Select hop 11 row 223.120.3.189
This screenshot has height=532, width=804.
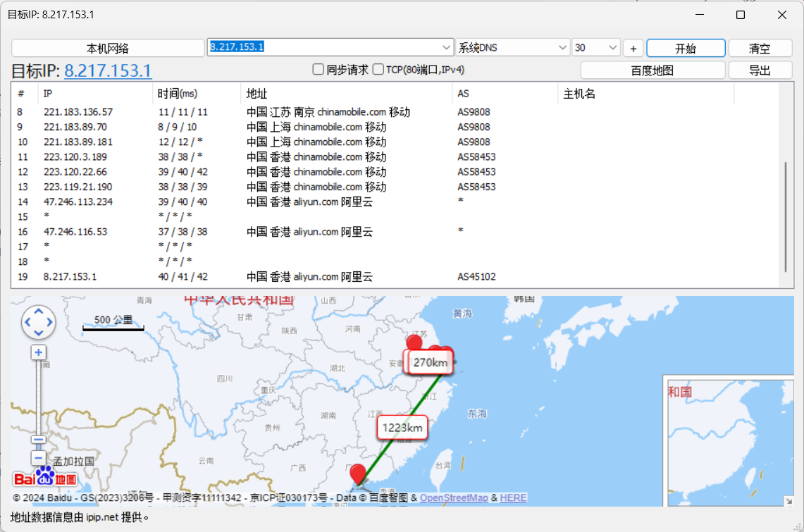pyautogui.click(x=395, y=157)
